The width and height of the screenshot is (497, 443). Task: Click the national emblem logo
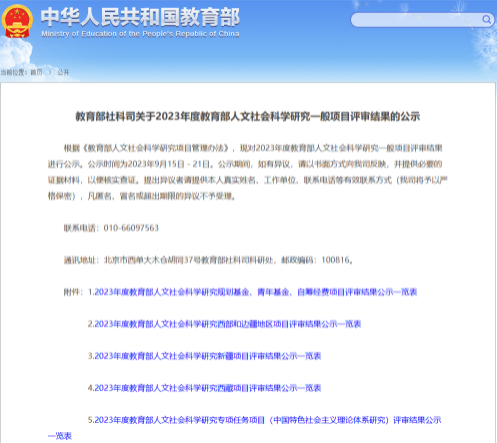click(x=17, y=21)
